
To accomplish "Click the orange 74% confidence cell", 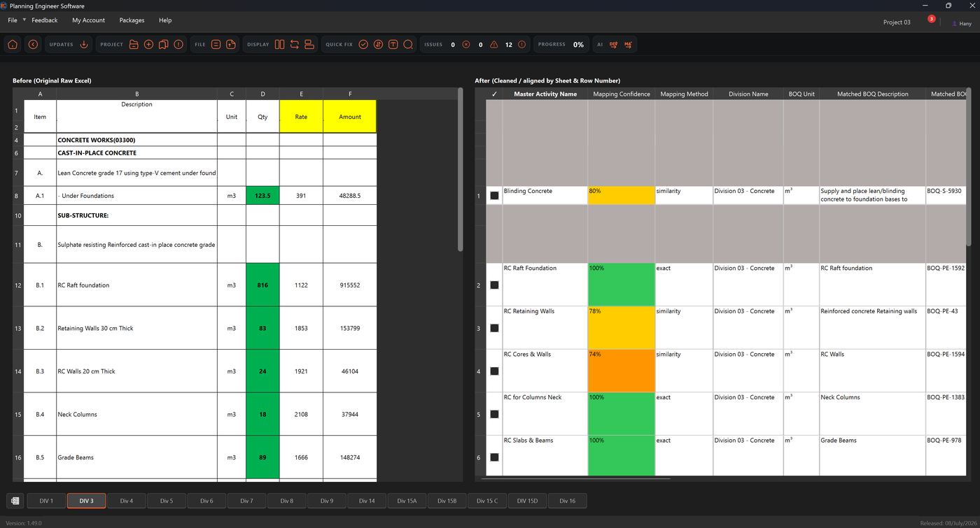I will click(622, 371).
